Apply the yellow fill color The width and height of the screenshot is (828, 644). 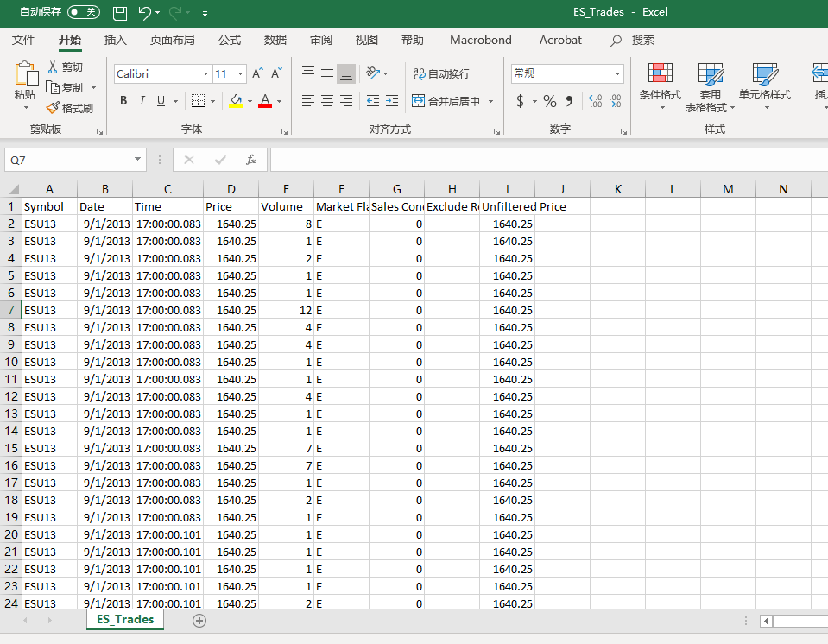pyautogui.click(x=236, y=101)
